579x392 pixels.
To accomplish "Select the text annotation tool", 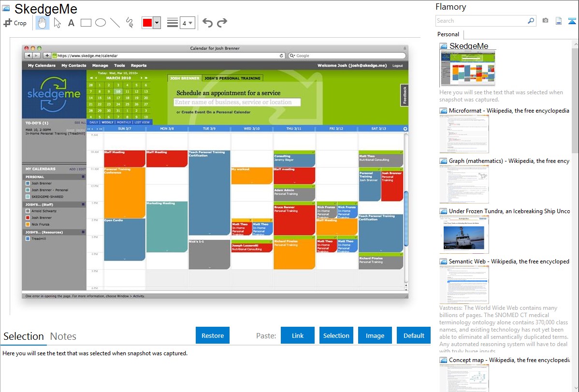I will point(71,23).
